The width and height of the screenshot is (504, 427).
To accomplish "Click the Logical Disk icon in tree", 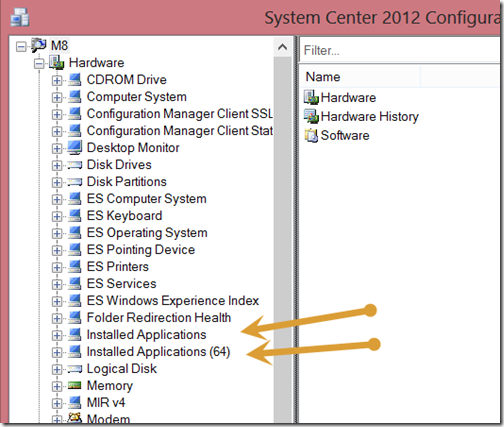I will click(x=75, y=369).
